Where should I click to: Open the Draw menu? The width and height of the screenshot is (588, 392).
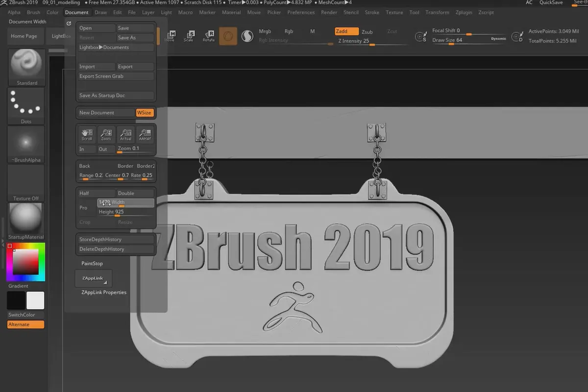(101, 12)
